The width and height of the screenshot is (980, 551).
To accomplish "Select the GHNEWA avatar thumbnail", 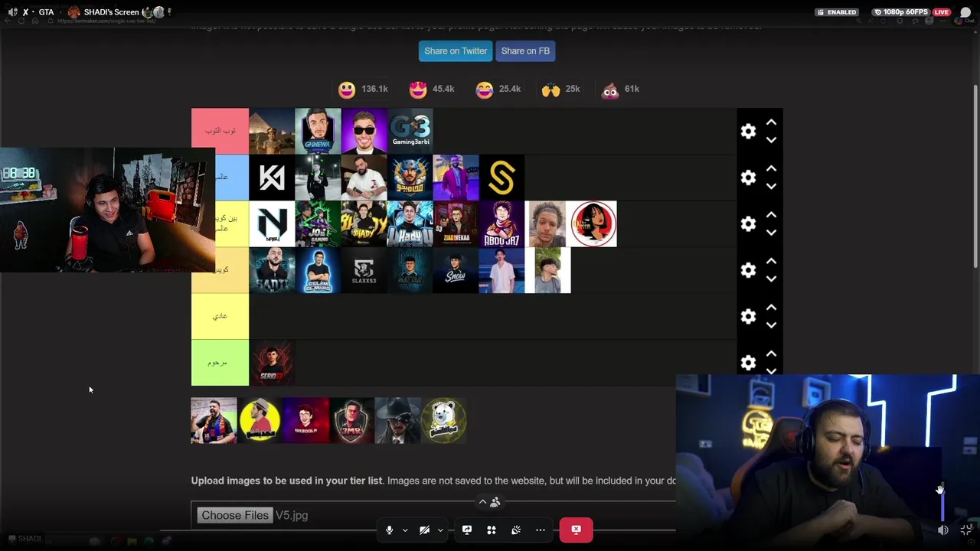I will (318, 131).
